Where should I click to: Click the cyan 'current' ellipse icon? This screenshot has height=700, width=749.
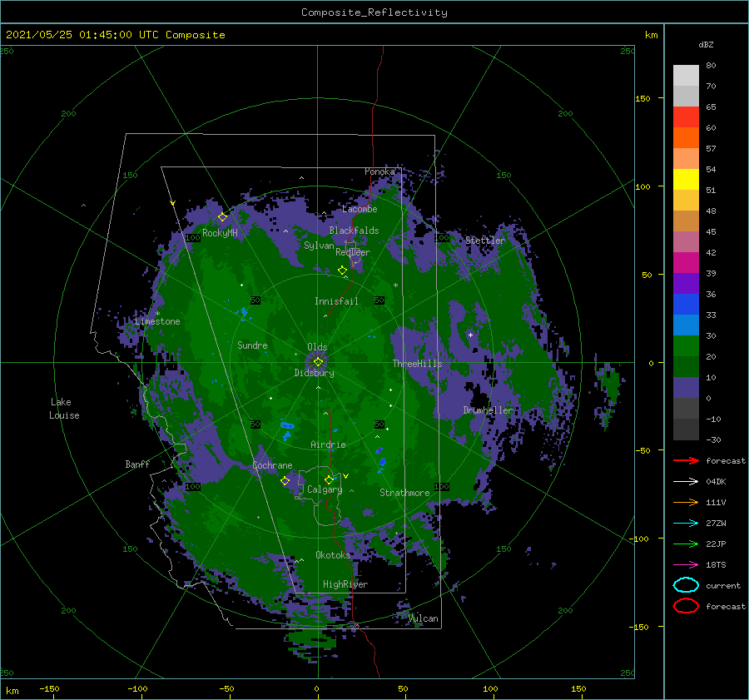686,585
